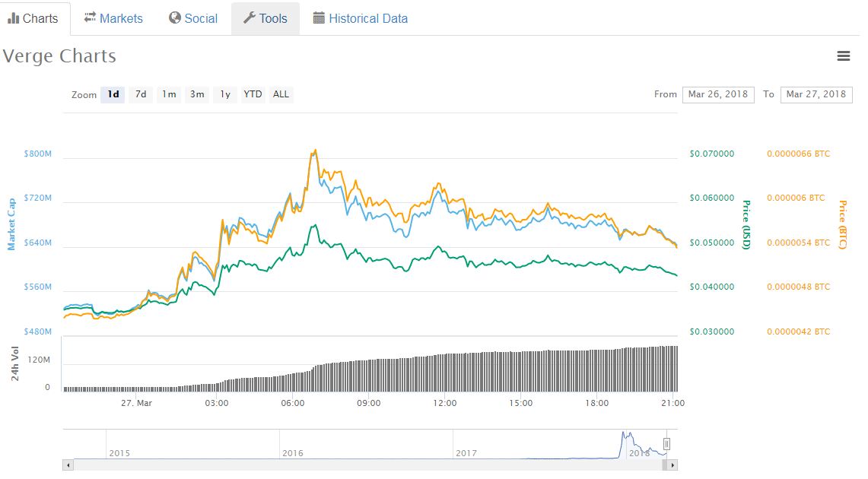This screenshot has height=479, width=868.
Task: Select the YTD zoom range
Action: 253,94
